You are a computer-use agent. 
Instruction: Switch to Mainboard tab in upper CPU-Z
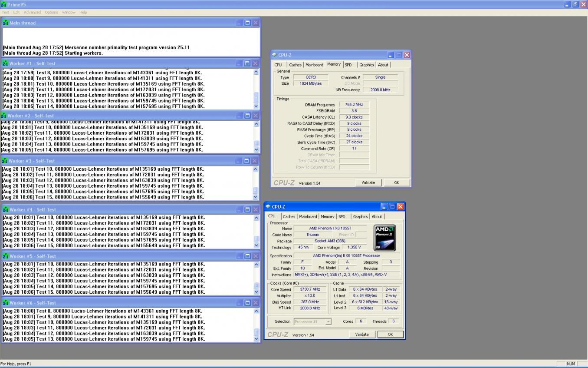point(314,65)
